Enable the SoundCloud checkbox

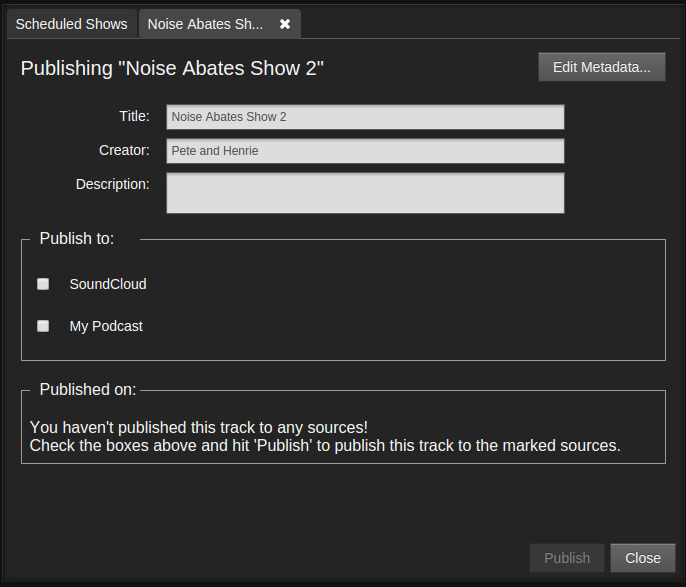point(43,284)
